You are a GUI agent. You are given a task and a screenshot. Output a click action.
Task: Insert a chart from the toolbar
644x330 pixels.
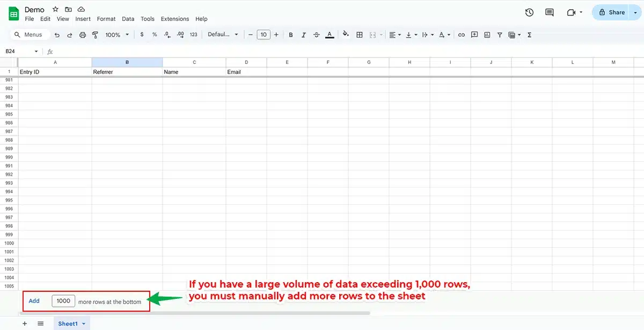[487, 35]
